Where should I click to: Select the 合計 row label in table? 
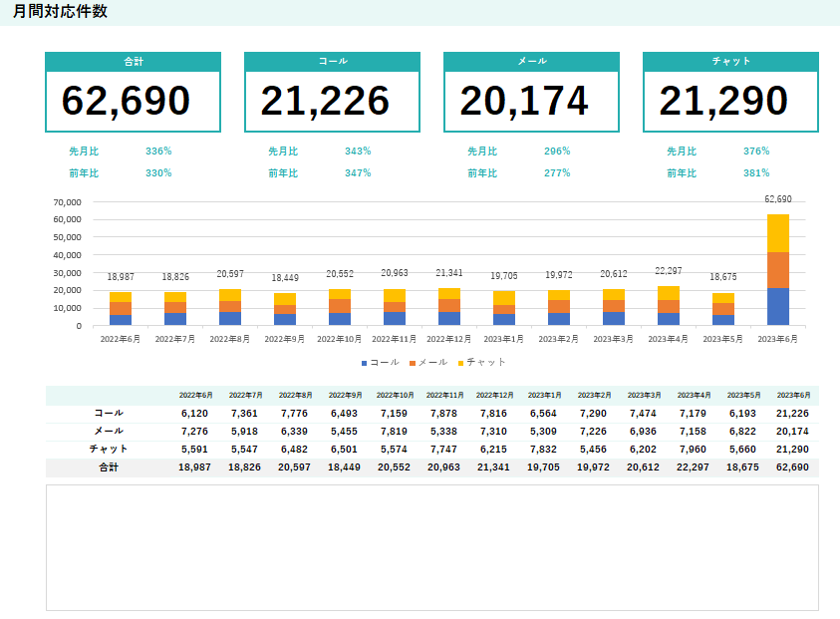[109, 467]
